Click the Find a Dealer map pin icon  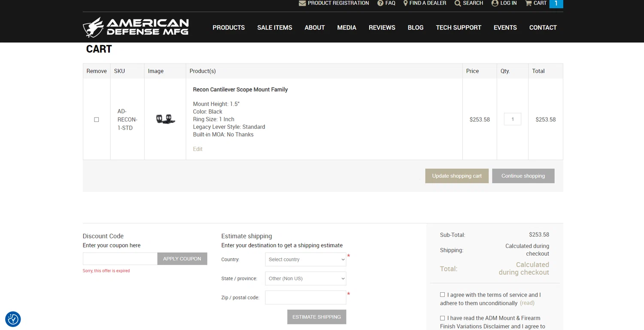click(x=405, y=3)
